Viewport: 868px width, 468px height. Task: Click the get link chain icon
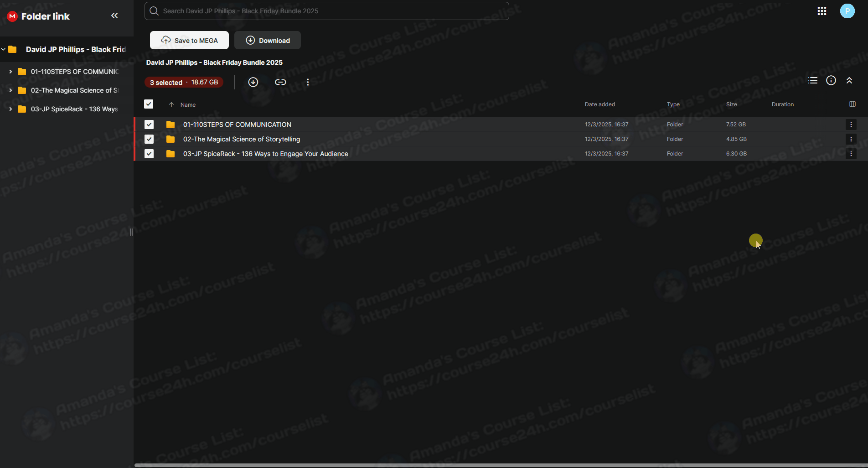coord(280,82)
